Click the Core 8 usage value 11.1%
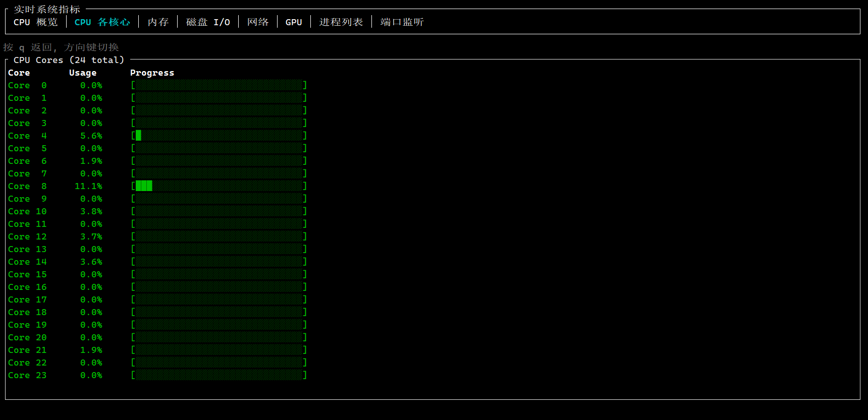Image resolution: width=868 pixels, height=420 pixels. tap(88, 186)
